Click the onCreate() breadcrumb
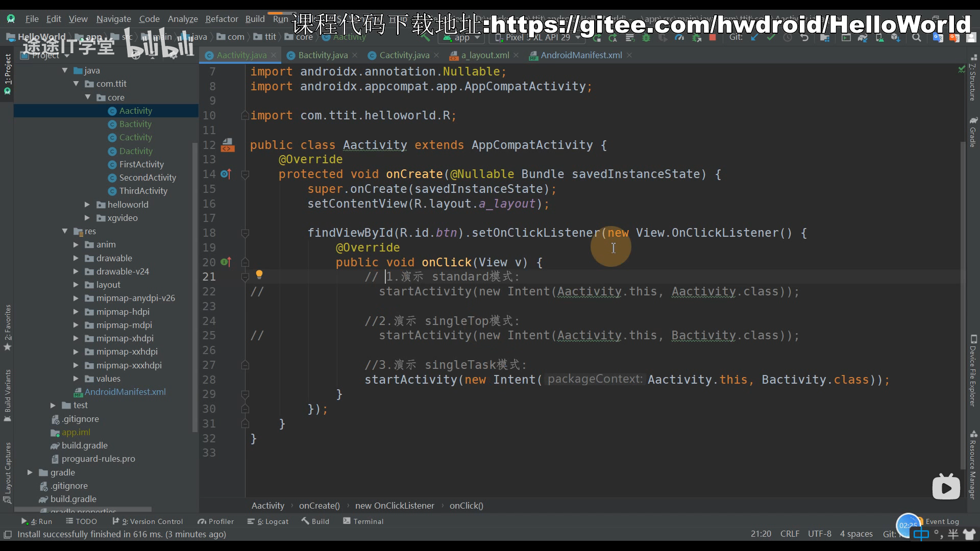The height and width of the screenshot is (551, 980). pos(319,506)
